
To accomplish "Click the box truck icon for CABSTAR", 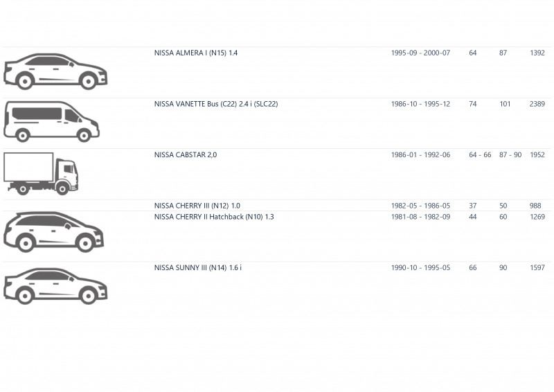I will coord(41,174).
